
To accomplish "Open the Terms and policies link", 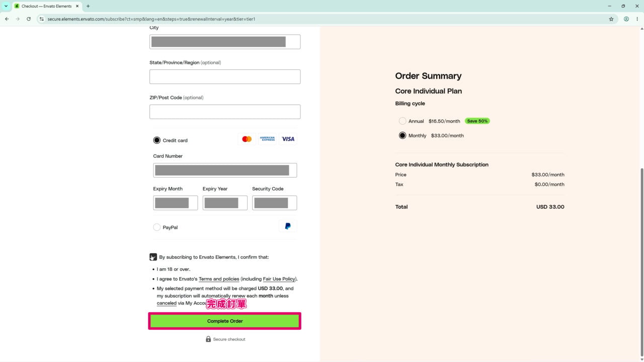I will 219,279.
